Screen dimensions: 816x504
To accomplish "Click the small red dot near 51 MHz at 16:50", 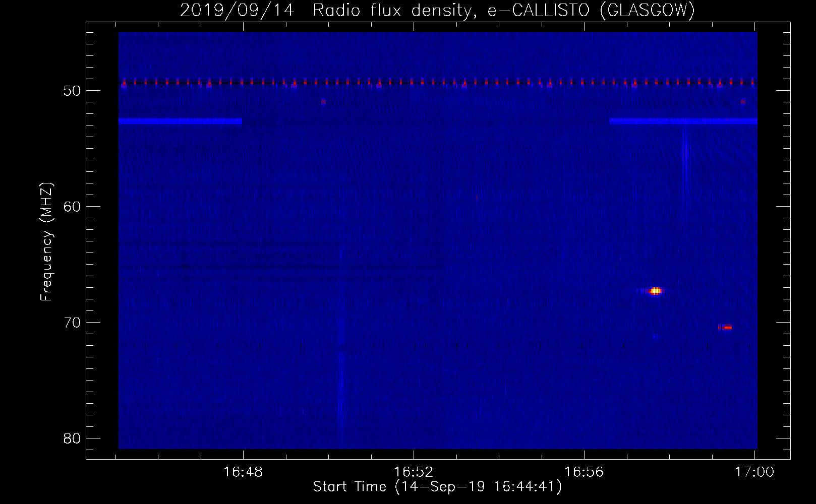I will tap(323, 102).
